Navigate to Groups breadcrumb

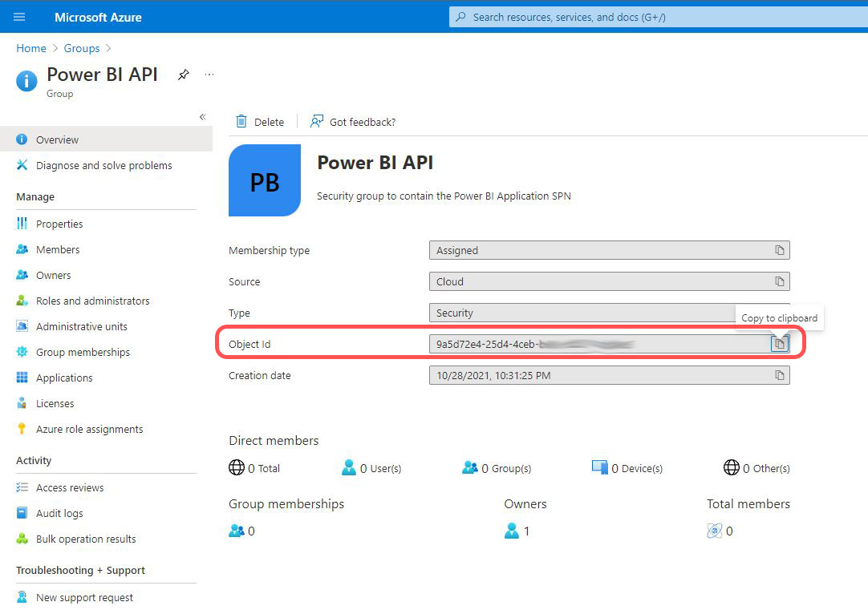(82, 48)
